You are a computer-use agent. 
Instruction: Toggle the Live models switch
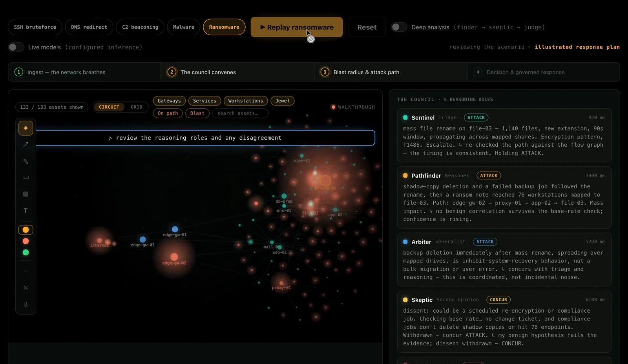click(x=16, y=47)
